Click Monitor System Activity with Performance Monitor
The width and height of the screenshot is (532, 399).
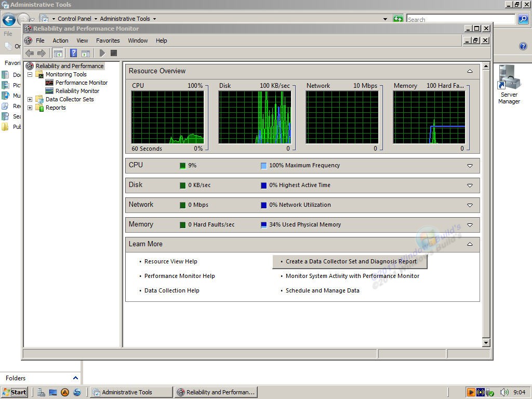(352, 276)
